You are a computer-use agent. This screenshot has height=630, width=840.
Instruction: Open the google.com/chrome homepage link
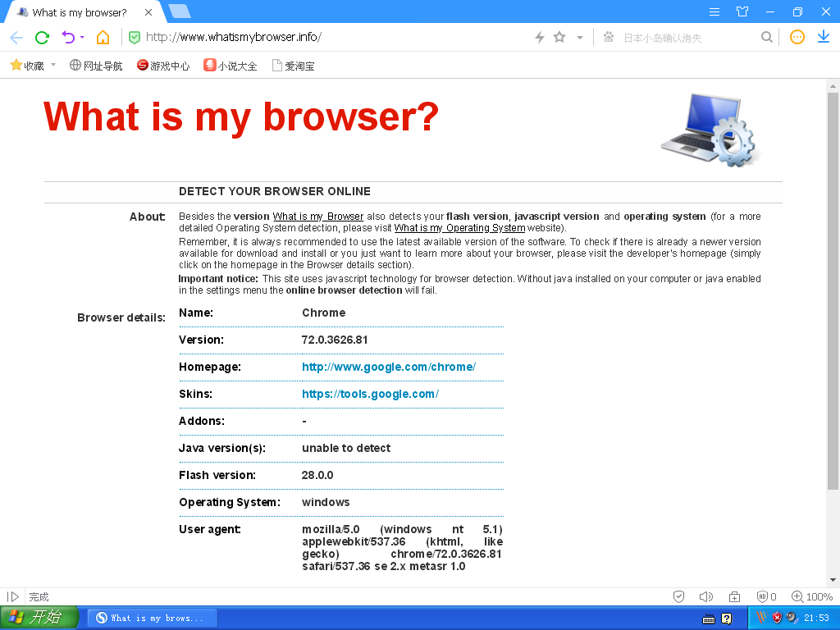pos(389,367)
